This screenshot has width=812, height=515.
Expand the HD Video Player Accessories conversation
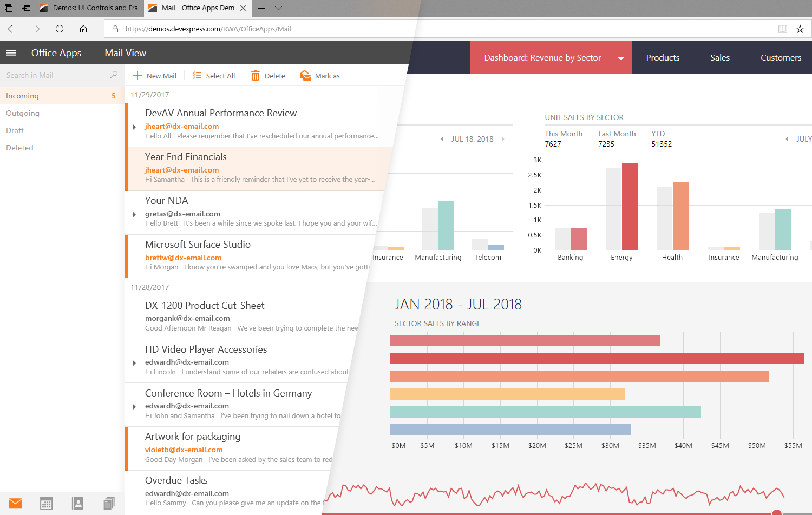coord(134,363)
